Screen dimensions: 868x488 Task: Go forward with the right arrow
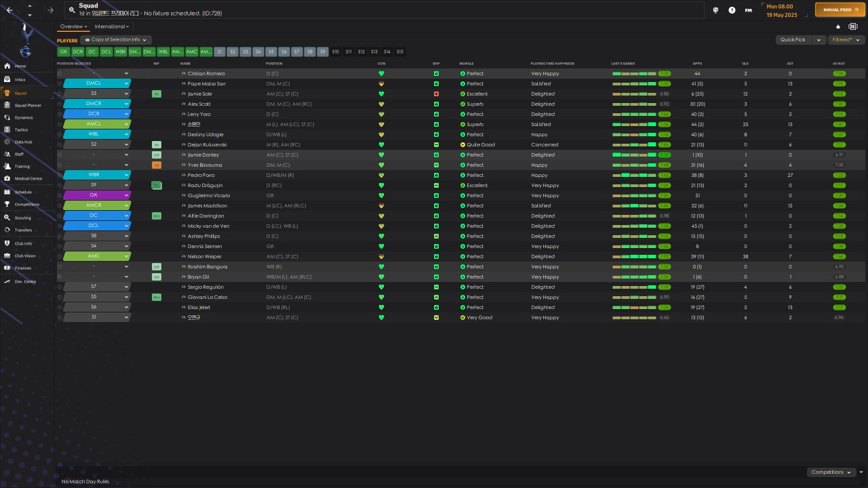(x=51, y=10)
